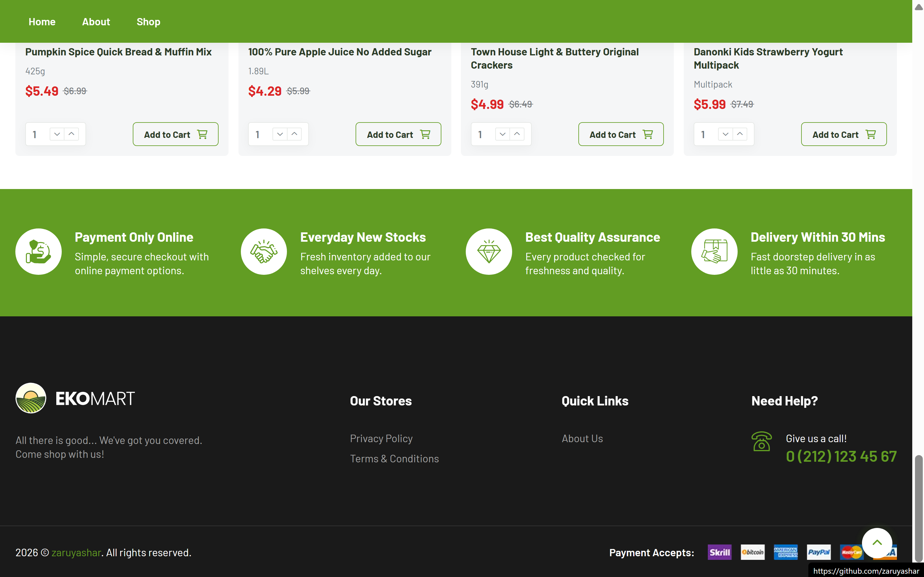924x577 pixels.
Task: Open the Home menu item
Action: (x=42, y=22)
